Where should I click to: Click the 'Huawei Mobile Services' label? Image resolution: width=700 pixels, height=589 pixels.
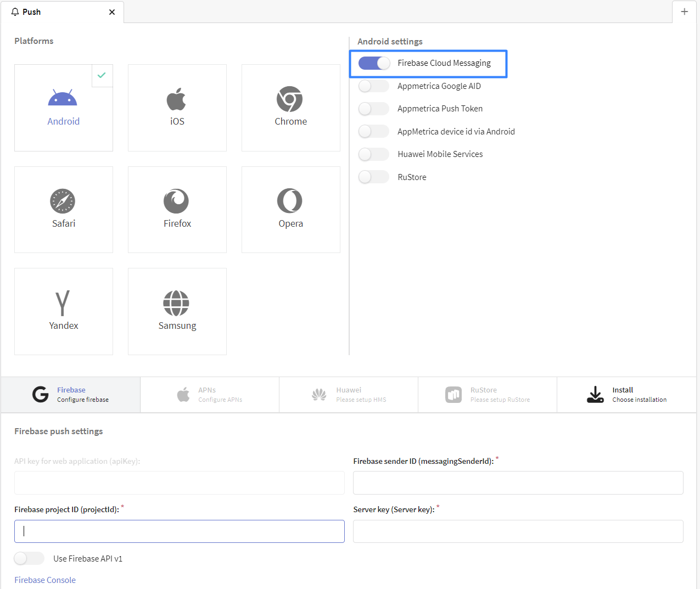point(440,154)
